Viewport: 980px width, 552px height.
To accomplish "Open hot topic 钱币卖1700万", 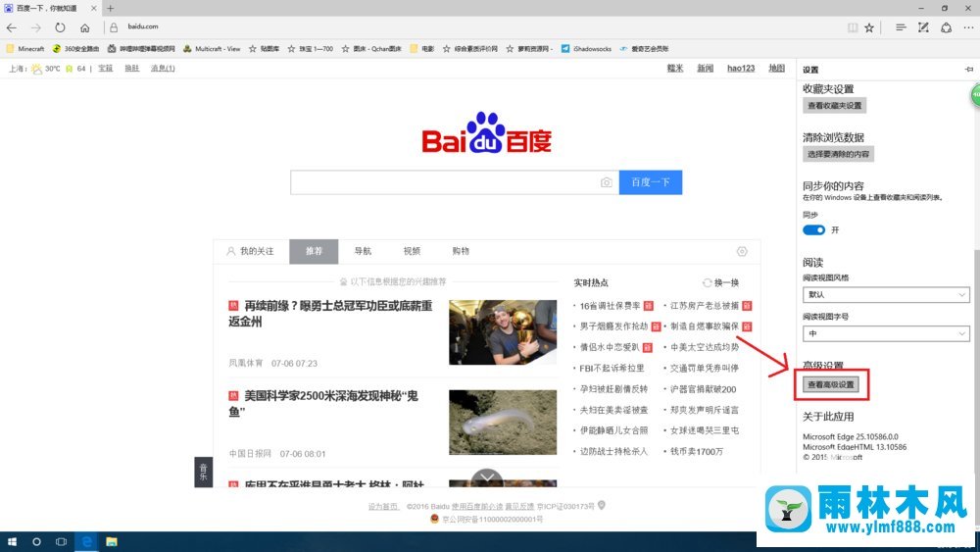I will click(696, 451).
